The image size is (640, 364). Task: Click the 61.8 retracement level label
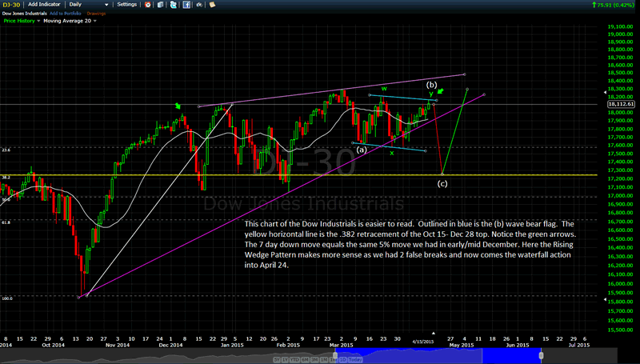click(x=6, y=222)
